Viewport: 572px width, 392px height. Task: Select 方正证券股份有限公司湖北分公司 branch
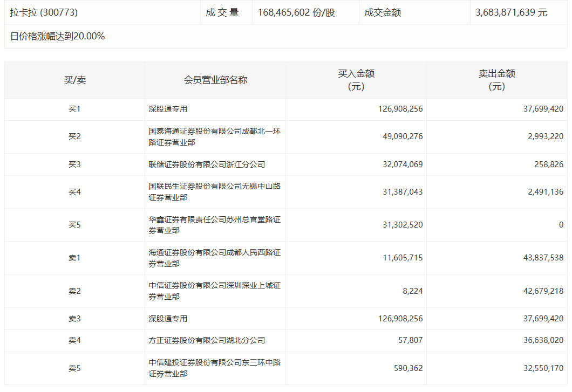[x=207, y=340]
